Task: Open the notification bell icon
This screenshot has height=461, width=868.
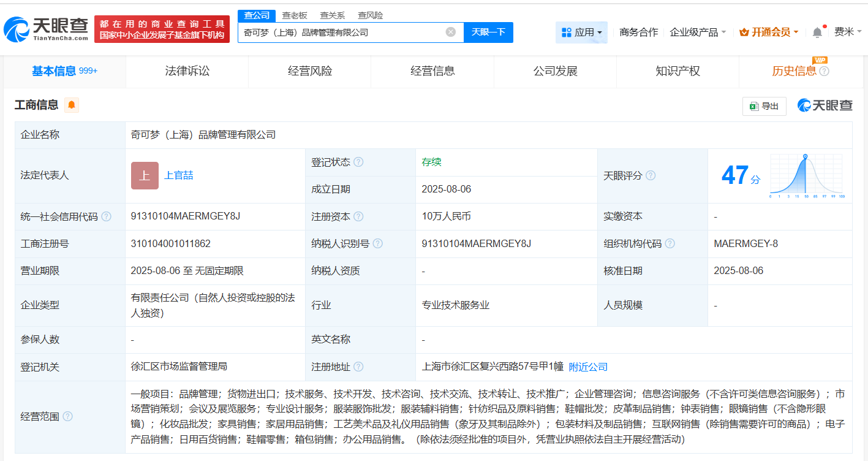Action: [x=817, y=32]
